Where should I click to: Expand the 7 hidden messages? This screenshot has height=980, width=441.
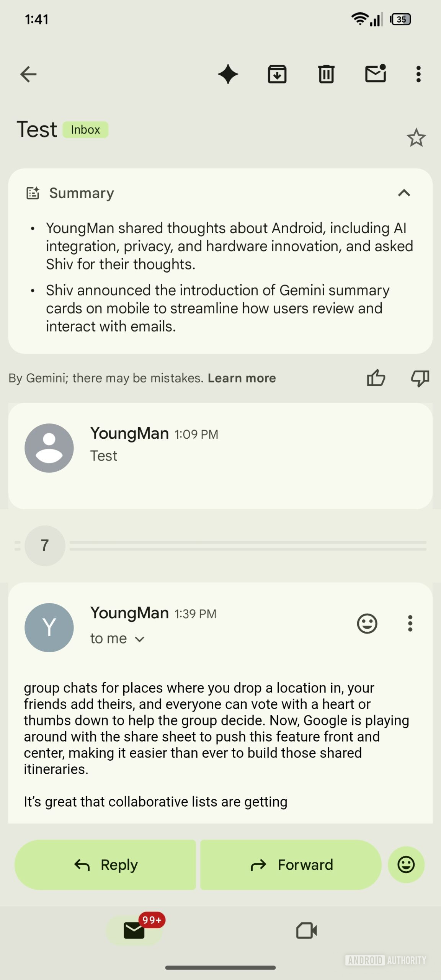pos(45,546)
